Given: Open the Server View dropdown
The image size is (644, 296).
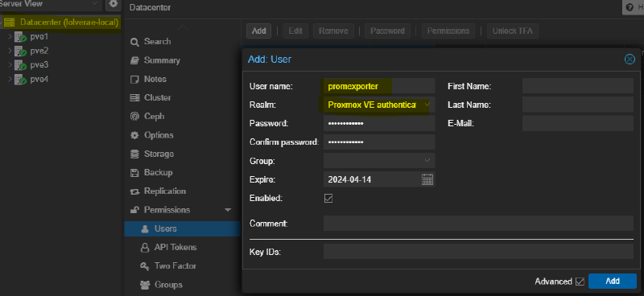Looking at the screenshot, I should (95, 4).
